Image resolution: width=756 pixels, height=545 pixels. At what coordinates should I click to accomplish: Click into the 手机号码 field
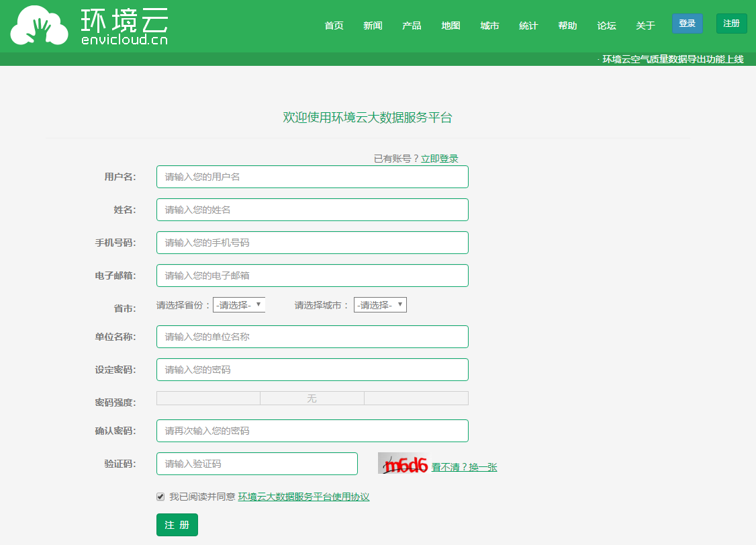point(312,243)
